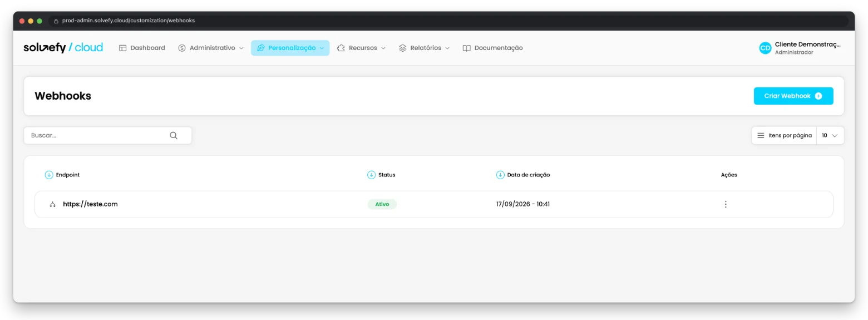Click the Dashboard layout icon
Screen dimensions: 868x320
(123, 48)
